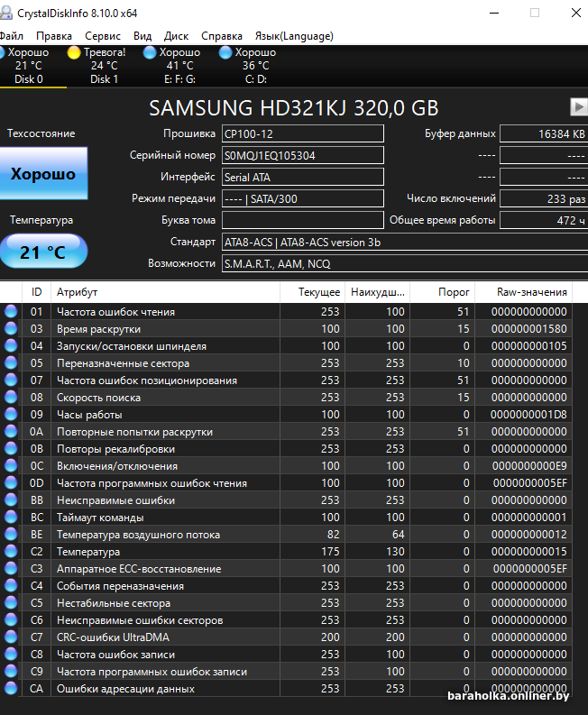Open the Вид menu

tap(142, 36)
